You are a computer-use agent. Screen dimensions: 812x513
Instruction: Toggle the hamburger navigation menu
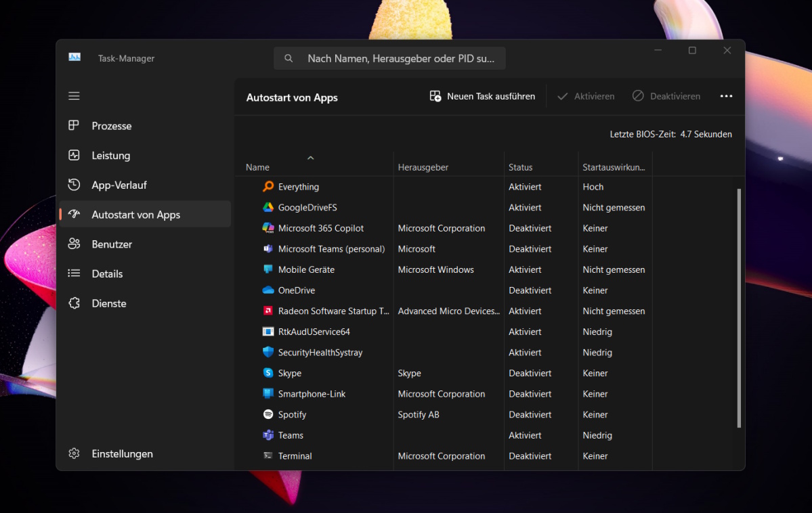(74, 96)
